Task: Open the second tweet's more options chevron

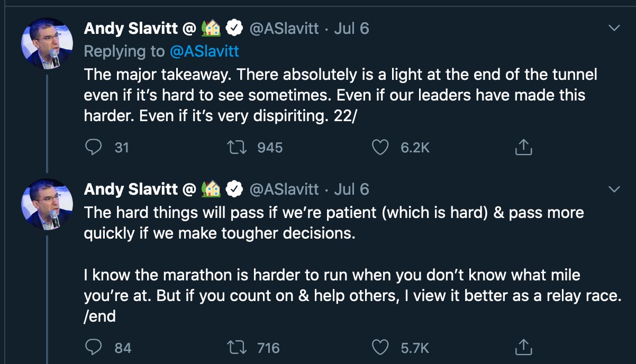Action: (x=614, y=189)
